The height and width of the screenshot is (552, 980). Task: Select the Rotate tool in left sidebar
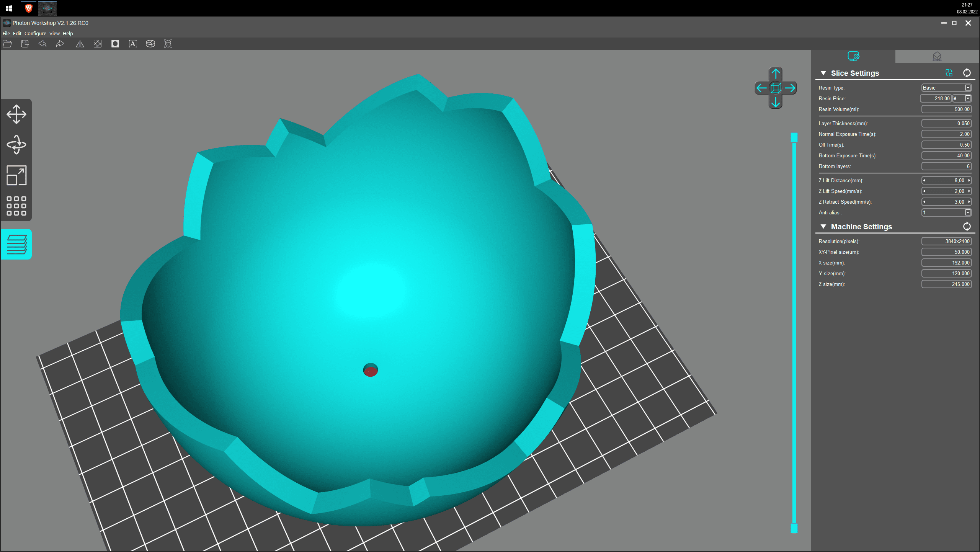(16, 145)
